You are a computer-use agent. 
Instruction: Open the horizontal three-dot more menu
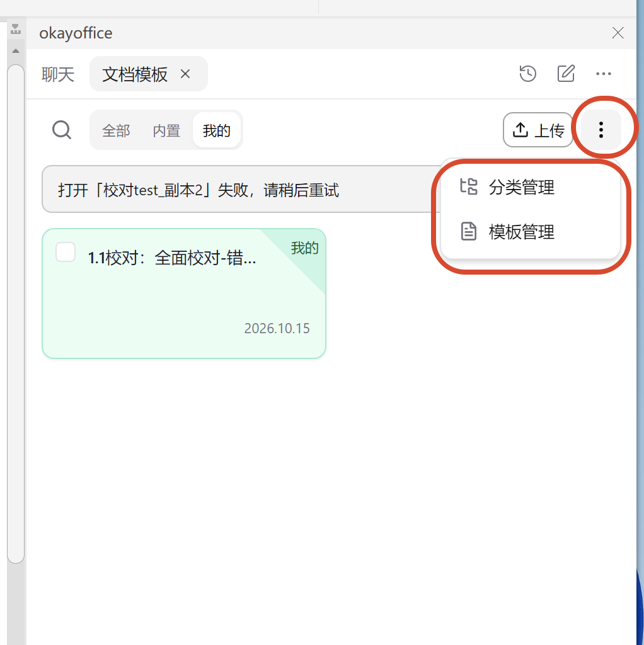[x=603, y=74]
